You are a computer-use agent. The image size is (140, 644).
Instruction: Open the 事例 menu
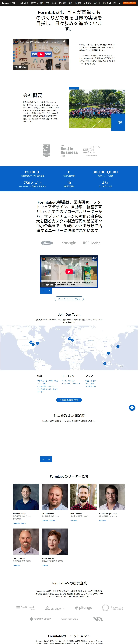click(x=70, y=3)
